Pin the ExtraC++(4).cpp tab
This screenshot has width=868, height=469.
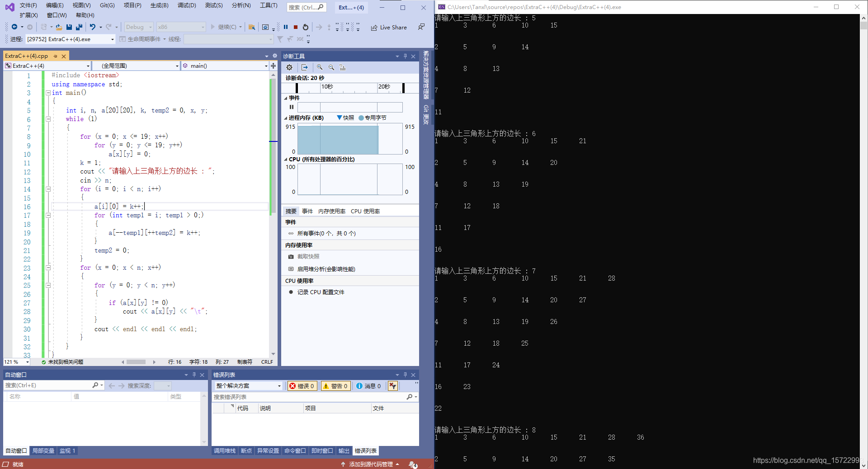tap(56, 56)
